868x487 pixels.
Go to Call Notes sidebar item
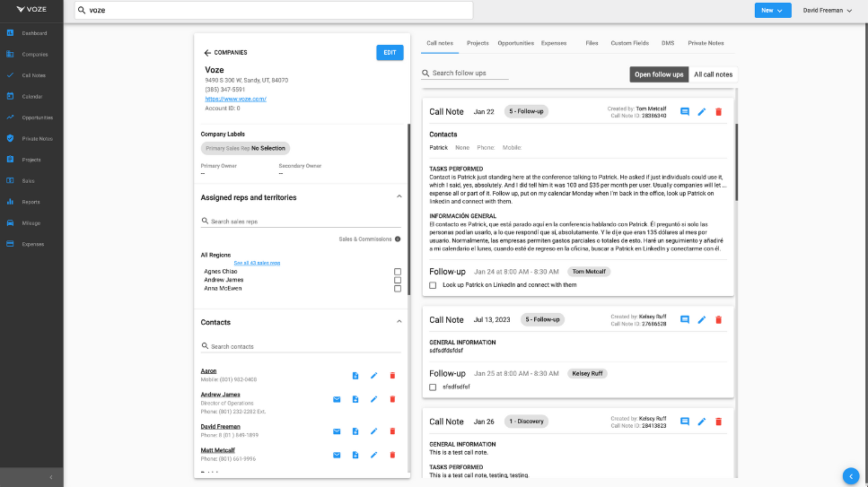[31, 75]
